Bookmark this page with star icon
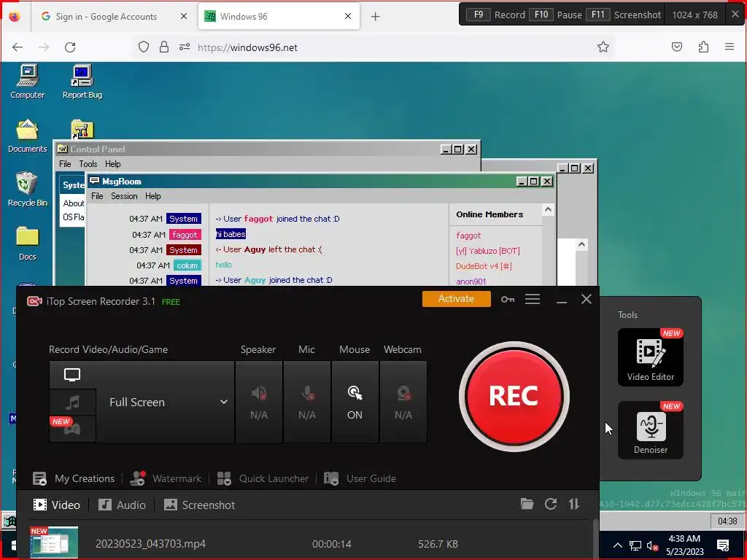 pos(603,47)
